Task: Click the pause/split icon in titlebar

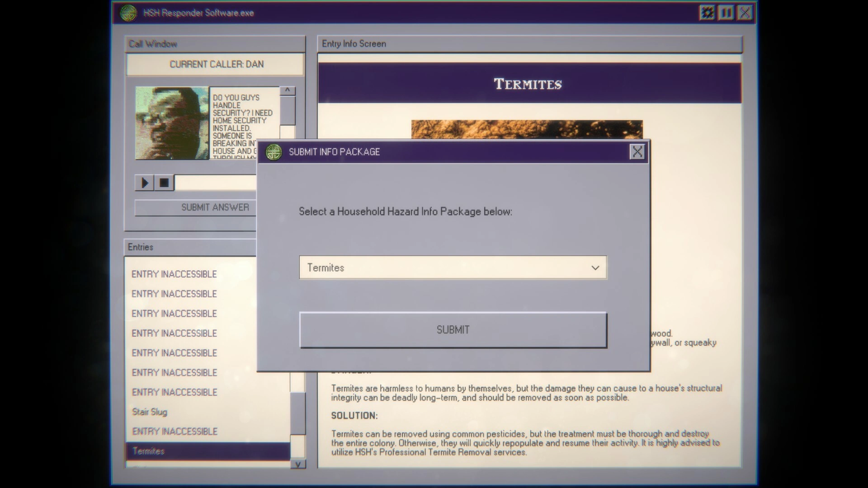Action: pos(726,13)
